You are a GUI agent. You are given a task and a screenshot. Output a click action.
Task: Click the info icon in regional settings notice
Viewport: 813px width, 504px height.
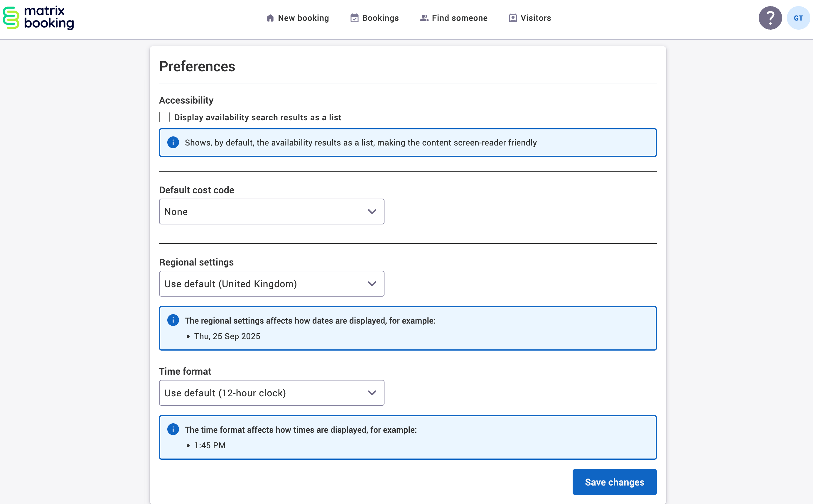(x=173, y=320)
